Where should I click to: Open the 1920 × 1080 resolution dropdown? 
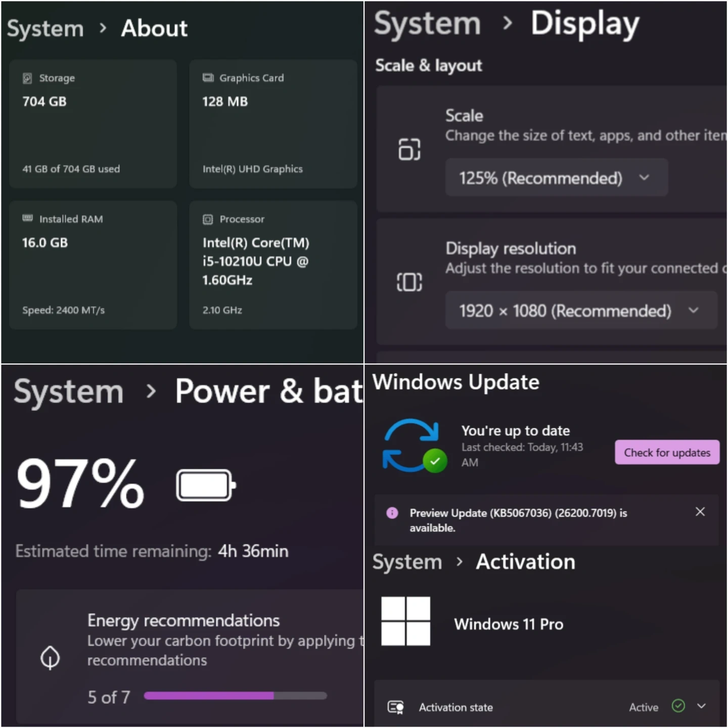point(581,310)
